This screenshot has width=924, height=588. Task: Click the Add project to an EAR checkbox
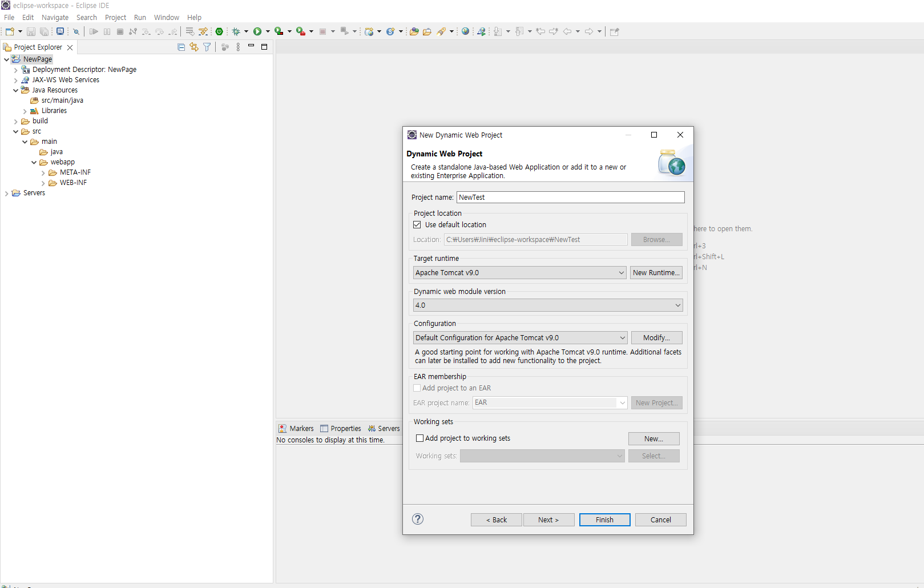tap(417, 388)
